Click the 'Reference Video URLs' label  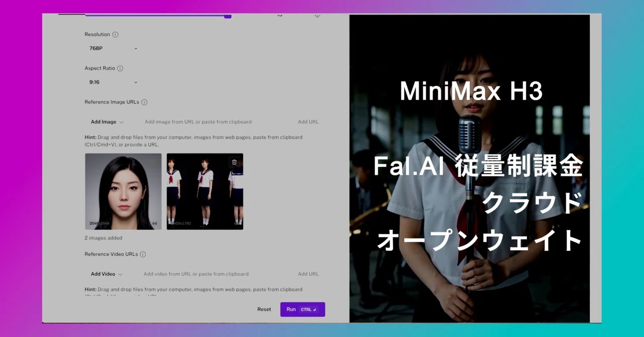pos(111,255)
